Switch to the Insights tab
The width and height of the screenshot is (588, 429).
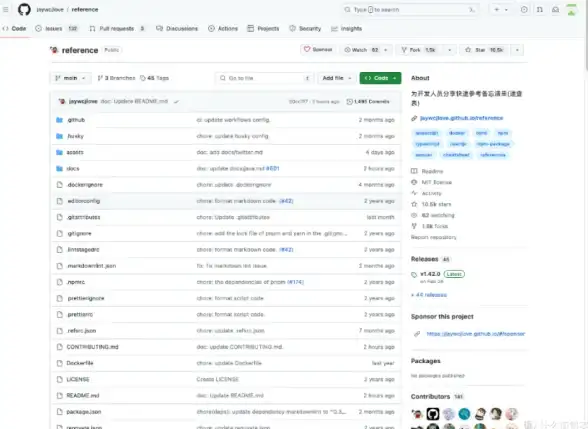coord(346,28)
